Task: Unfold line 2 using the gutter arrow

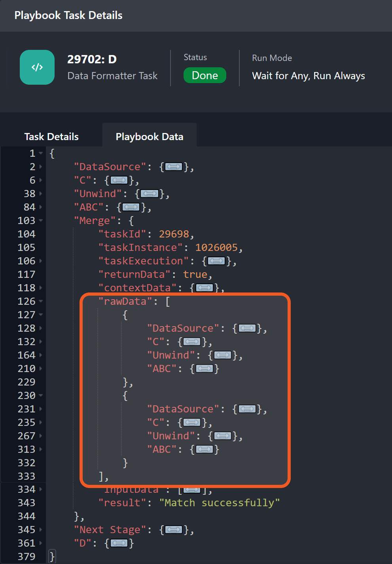Action: 41,167
